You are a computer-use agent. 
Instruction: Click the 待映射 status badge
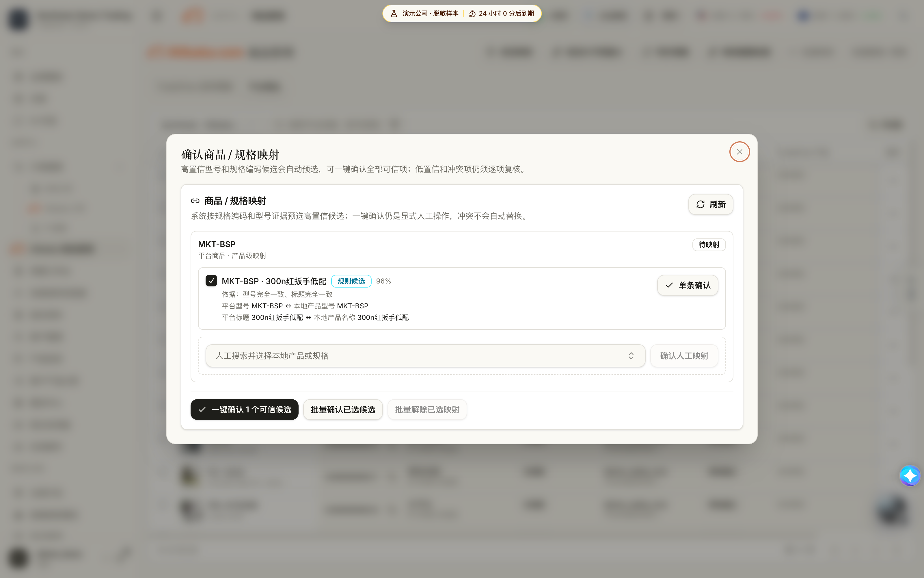click(x=709, y=245)
